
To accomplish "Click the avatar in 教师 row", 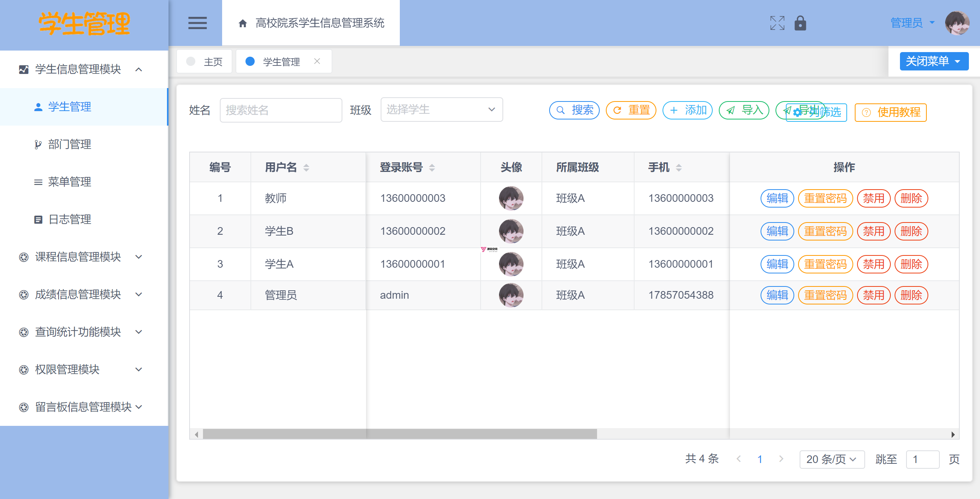I will [x=511, y=198].
